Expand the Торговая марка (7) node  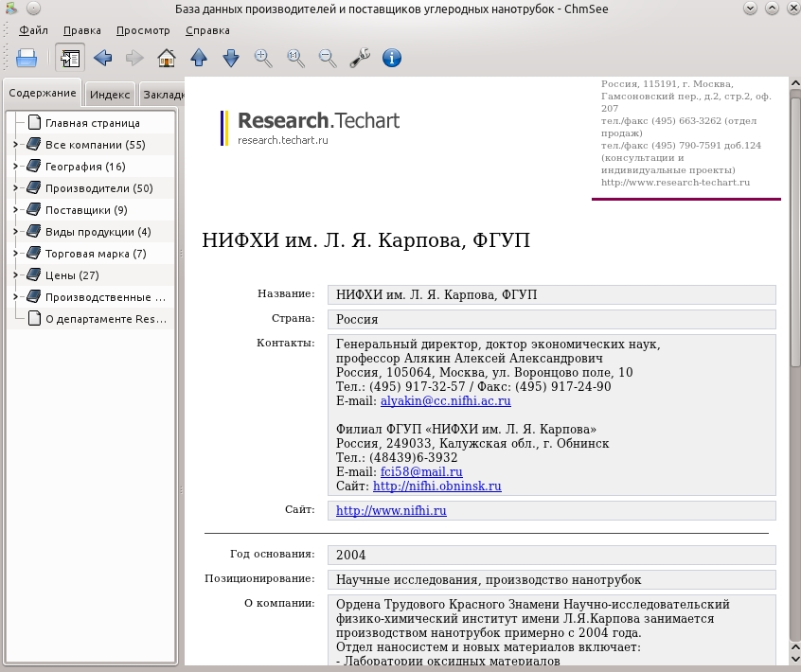15,254
